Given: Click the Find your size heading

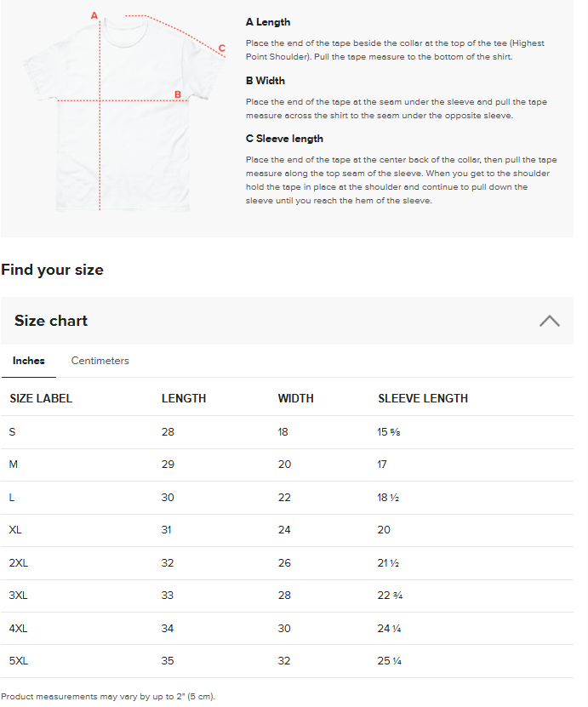Looking at the screenshot, I should click(x=52, y=270).
